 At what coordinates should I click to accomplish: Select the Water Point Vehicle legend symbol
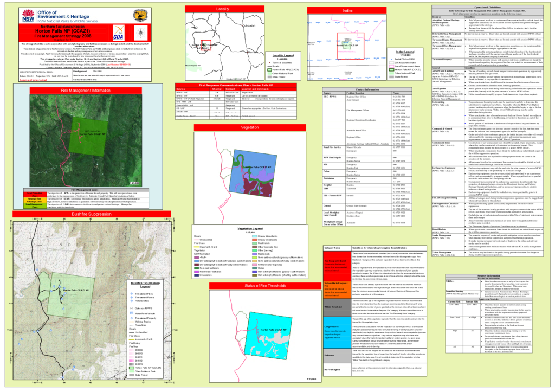coord(132,313)
